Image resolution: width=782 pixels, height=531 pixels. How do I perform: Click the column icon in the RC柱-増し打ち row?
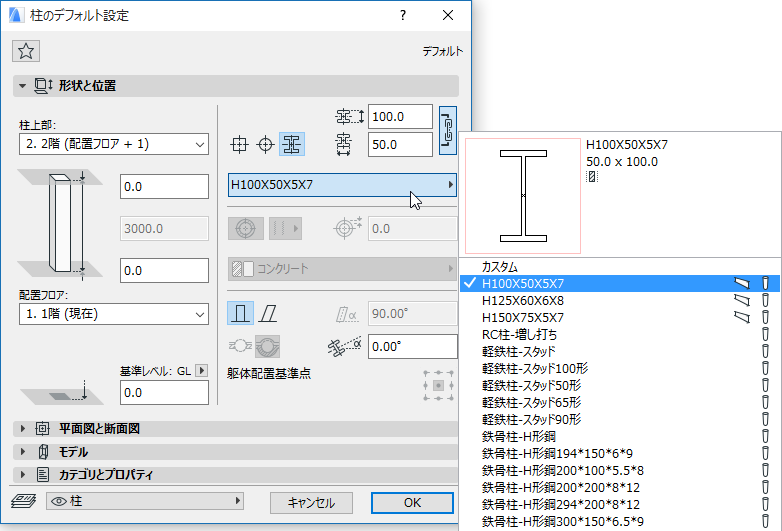[766, 334]
